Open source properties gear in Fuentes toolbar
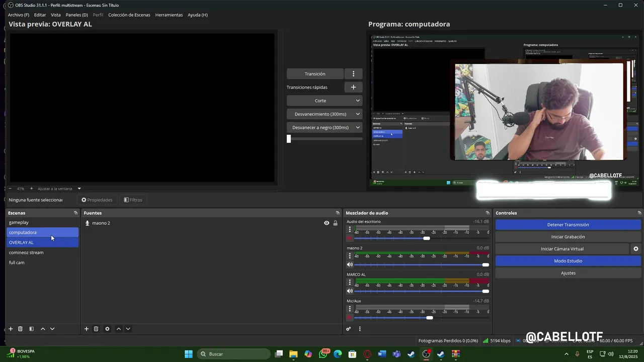The height and width of the screenshot is (362, 644). point(107,329)
